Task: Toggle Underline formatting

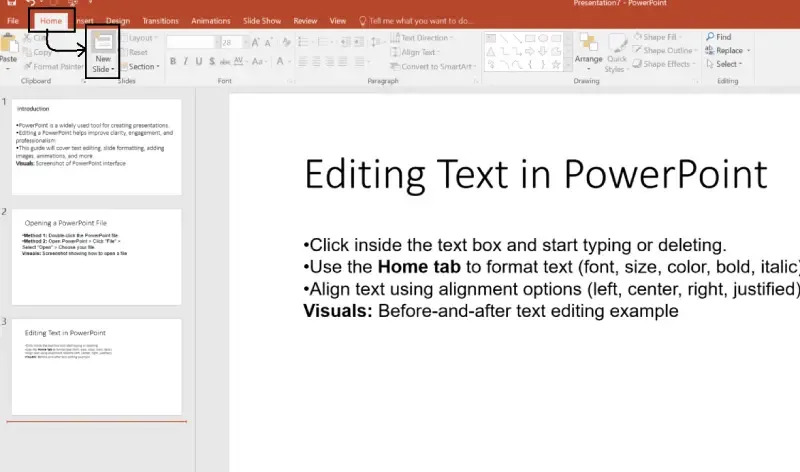Action: pos(200,62)
